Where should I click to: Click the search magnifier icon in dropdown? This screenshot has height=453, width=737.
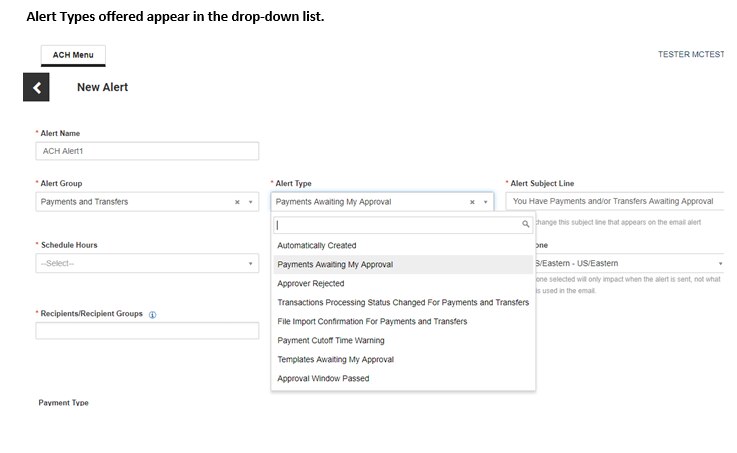click(x=526, y=225)
